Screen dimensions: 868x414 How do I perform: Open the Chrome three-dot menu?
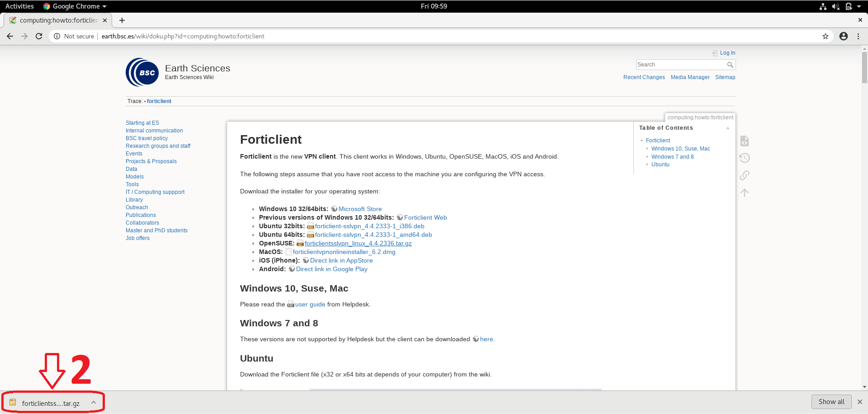(858, 36)
